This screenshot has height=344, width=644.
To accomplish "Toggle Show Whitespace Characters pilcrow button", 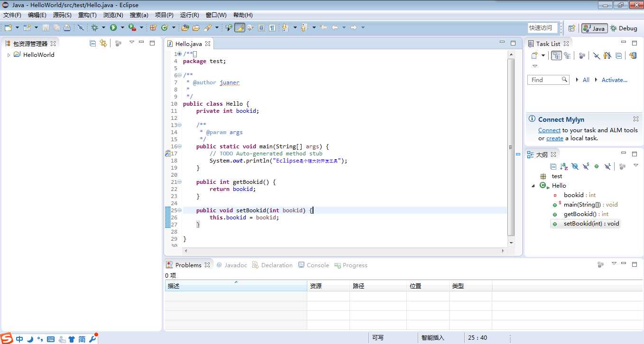I will coord(272,27).
